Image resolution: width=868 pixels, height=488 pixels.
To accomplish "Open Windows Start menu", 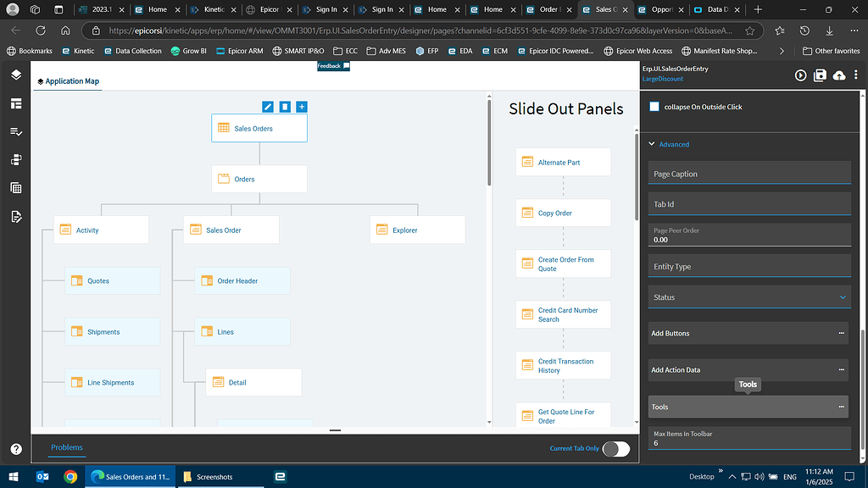I will point(14,476).
